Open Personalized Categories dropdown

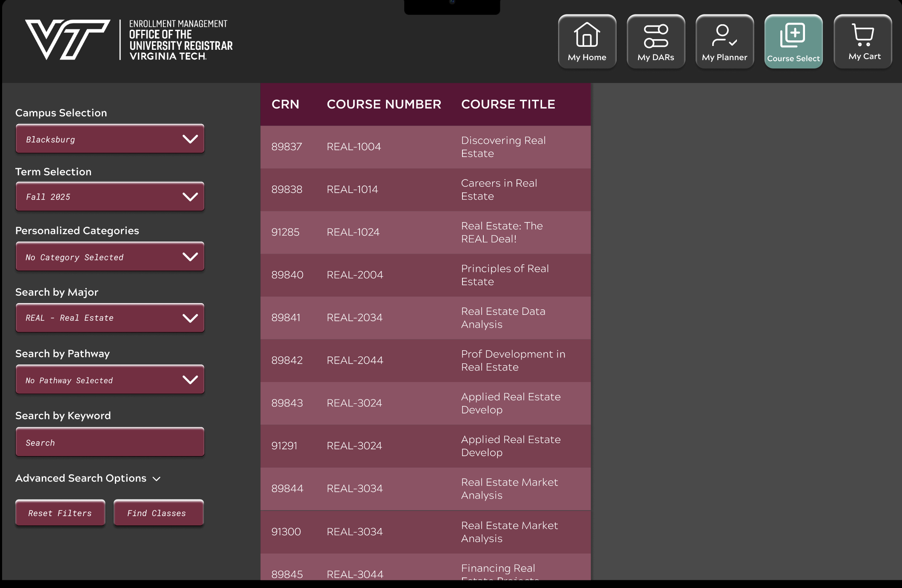110,257
